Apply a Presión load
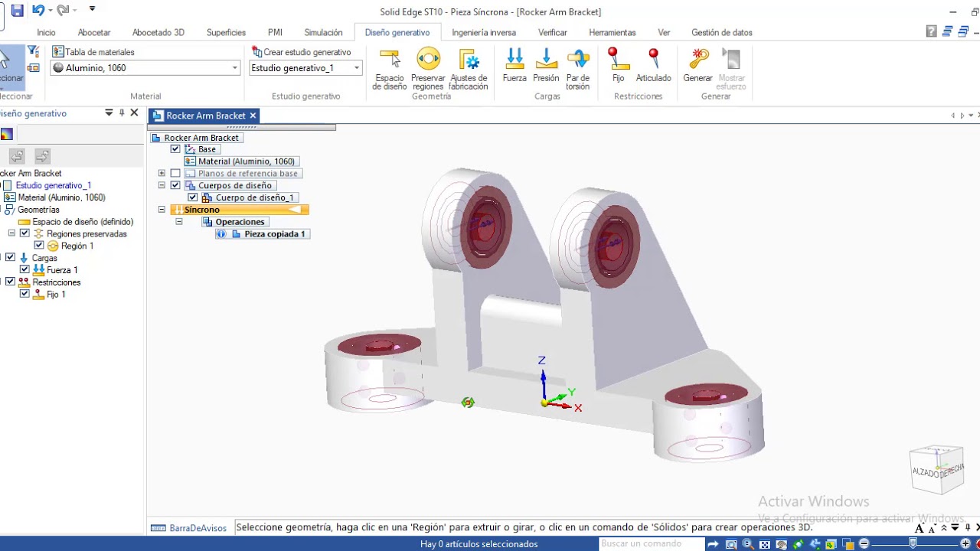Image resolution: width=980 pixels, height=551 pixels. (546, 66)
